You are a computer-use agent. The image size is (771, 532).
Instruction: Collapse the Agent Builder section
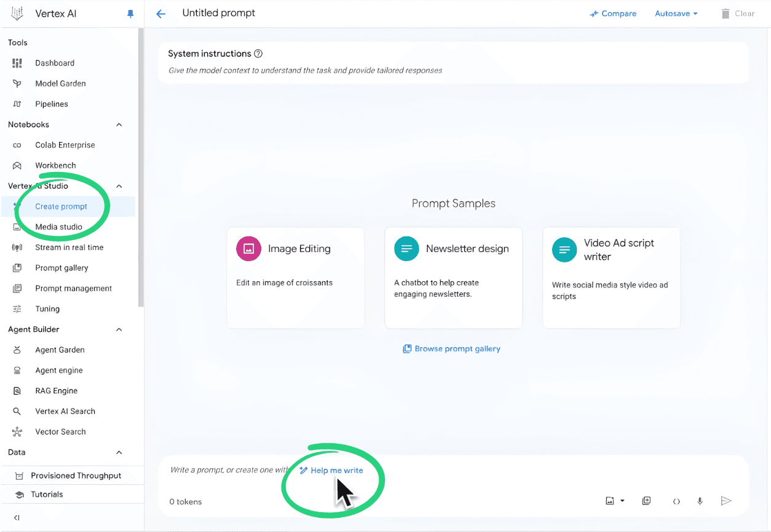pos(119,329)
